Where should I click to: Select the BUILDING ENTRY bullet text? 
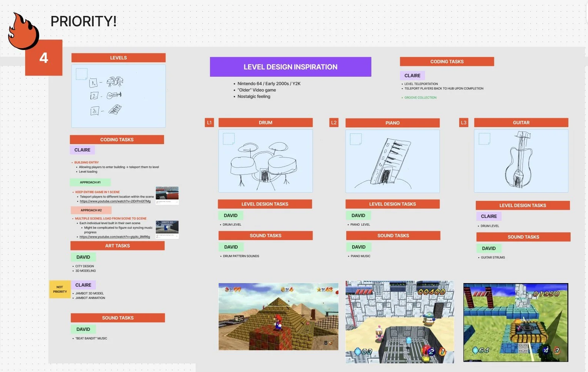87,163
